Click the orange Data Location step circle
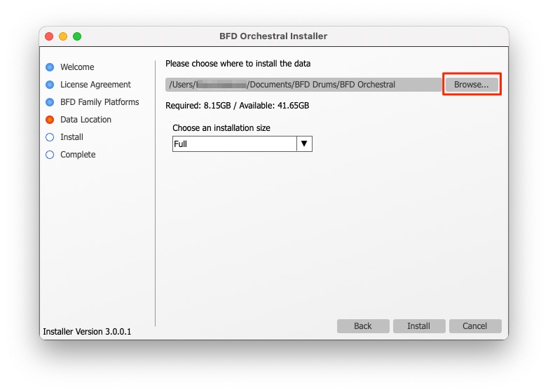This screenshot has width=548, height=392. (50, 120)
